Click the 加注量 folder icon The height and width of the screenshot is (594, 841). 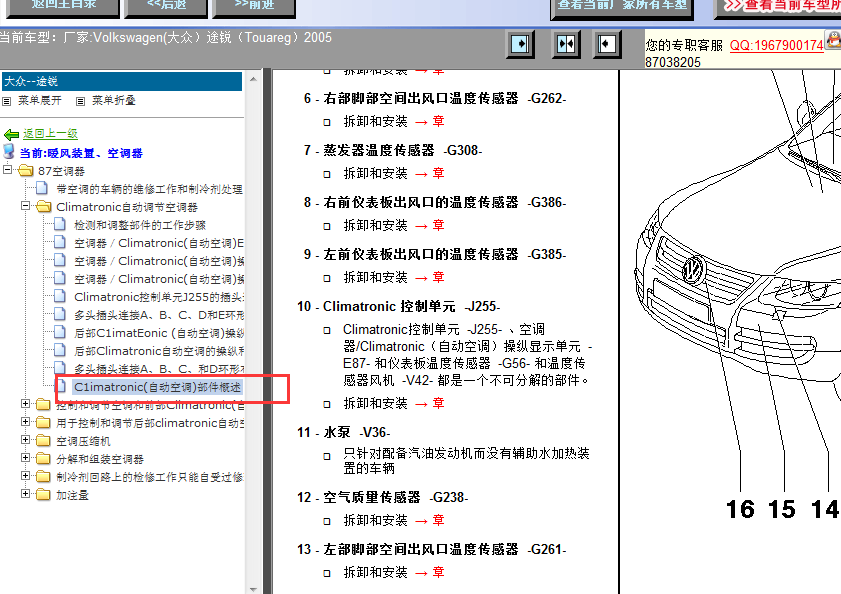pos(43,495)
